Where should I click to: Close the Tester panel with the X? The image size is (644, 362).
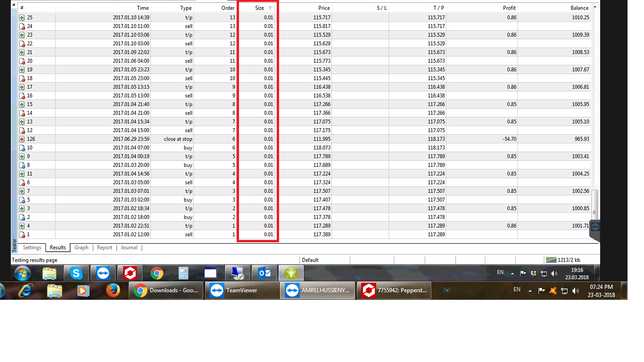pyautogui.click(x=14, y=5)
